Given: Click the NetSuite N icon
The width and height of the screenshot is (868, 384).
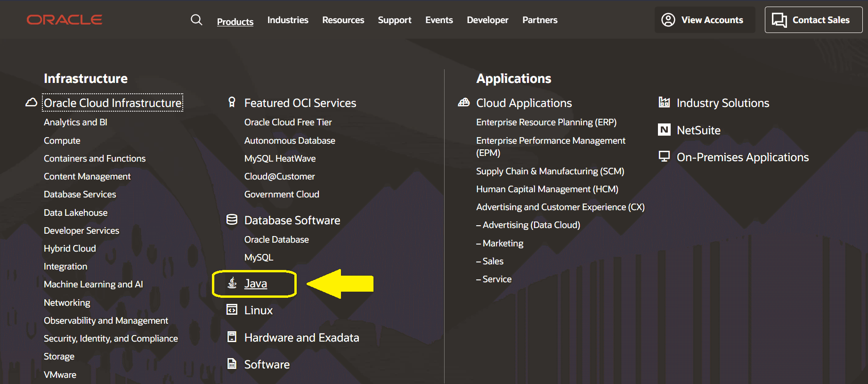Looking at the screenshot, I should pyautogui.click(x=664, y=130).
